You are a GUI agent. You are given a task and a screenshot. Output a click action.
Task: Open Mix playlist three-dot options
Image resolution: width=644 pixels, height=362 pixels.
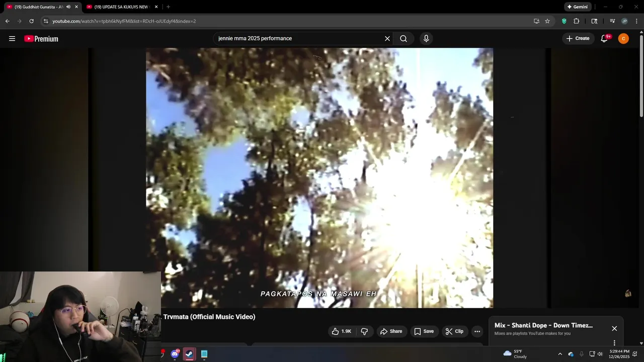pyautogui.click(x=614, y=343)
